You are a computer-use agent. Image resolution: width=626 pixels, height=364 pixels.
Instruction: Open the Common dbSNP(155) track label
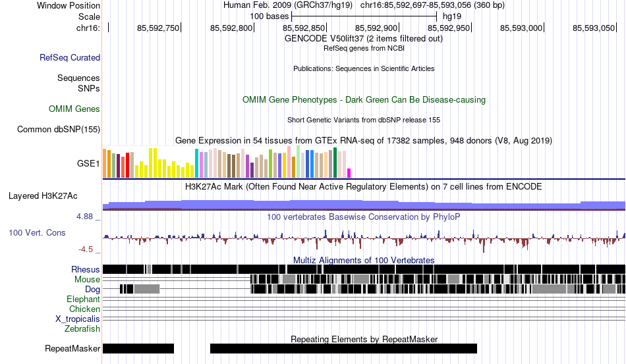[x=58, y=129]
